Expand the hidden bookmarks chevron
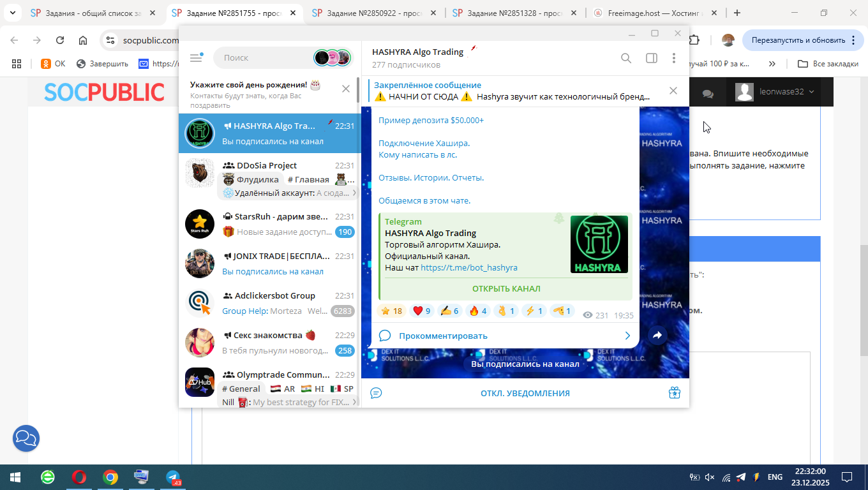 tap(772, 64)
